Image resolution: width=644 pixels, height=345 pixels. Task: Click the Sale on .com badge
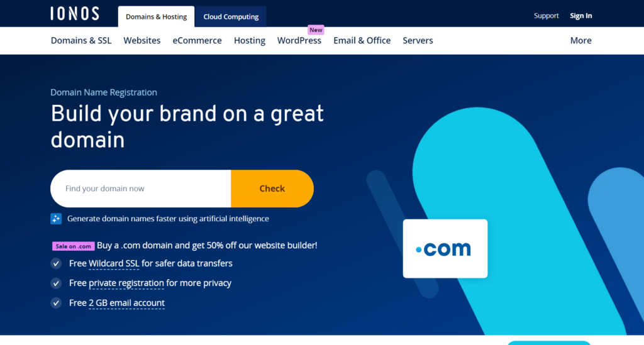pyautogui.click(x=73, y=246)
